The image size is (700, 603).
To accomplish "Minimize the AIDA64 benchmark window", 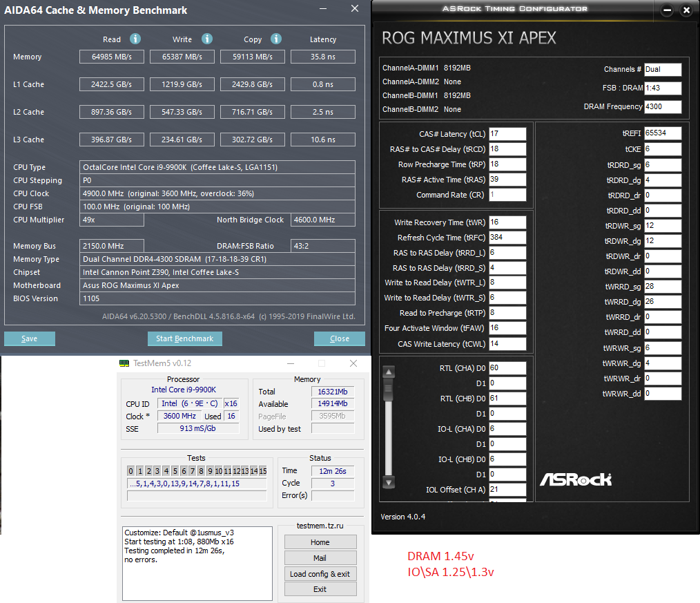I will click(323, 9).
